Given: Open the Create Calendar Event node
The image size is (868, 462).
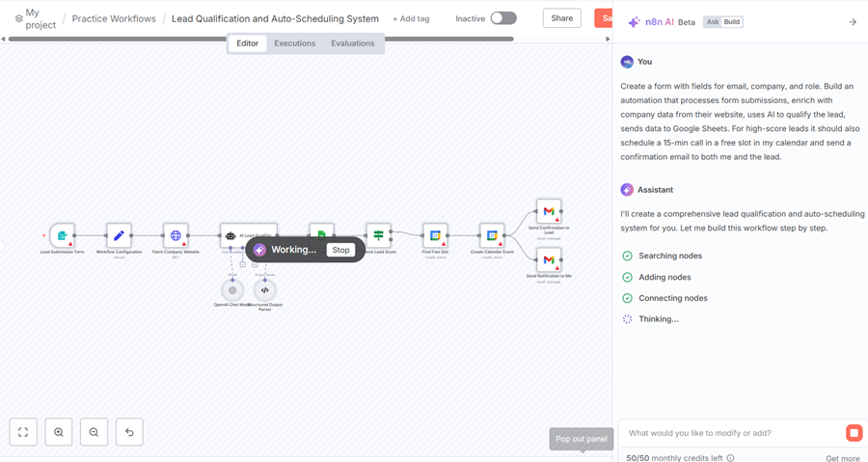Looking at the screenshot, I should tap(492, 235).
